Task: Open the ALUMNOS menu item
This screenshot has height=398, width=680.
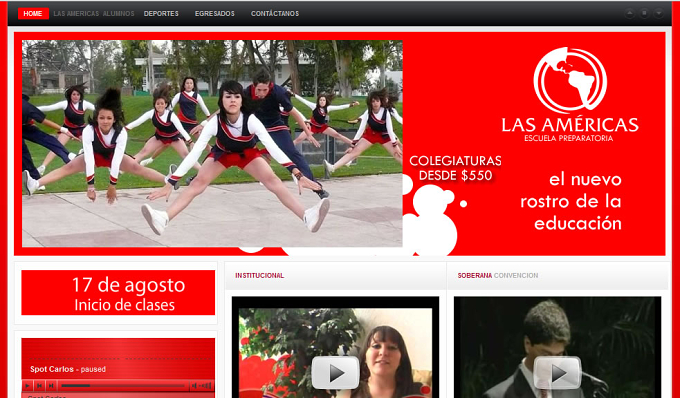Action: pyautogui.click(x=118, y=14)
